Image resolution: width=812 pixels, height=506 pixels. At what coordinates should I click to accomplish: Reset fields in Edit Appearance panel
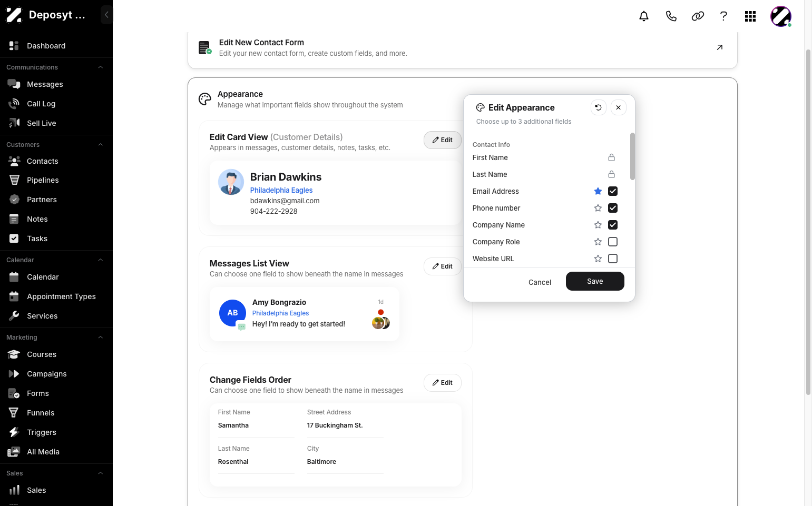click(599, 107)
